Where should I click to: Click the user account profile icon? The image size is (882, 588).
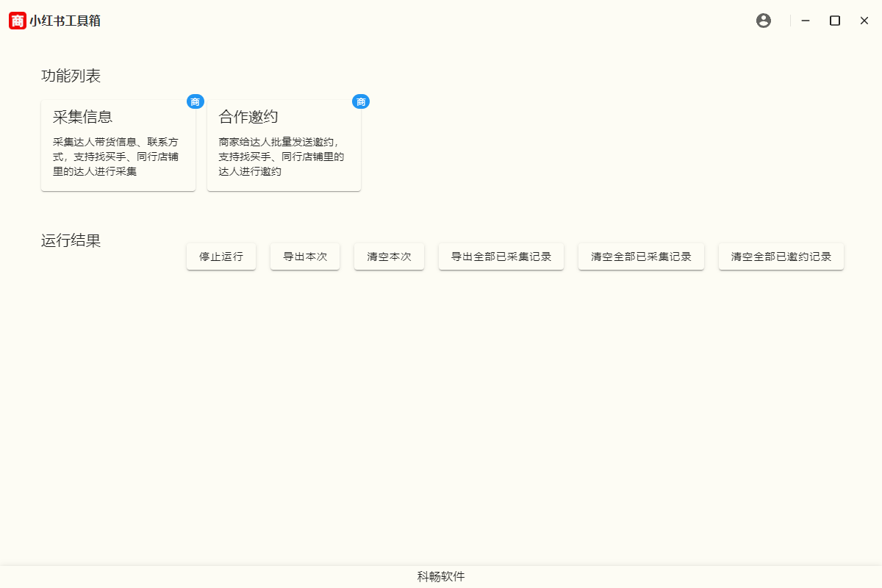tap(764, 21)
